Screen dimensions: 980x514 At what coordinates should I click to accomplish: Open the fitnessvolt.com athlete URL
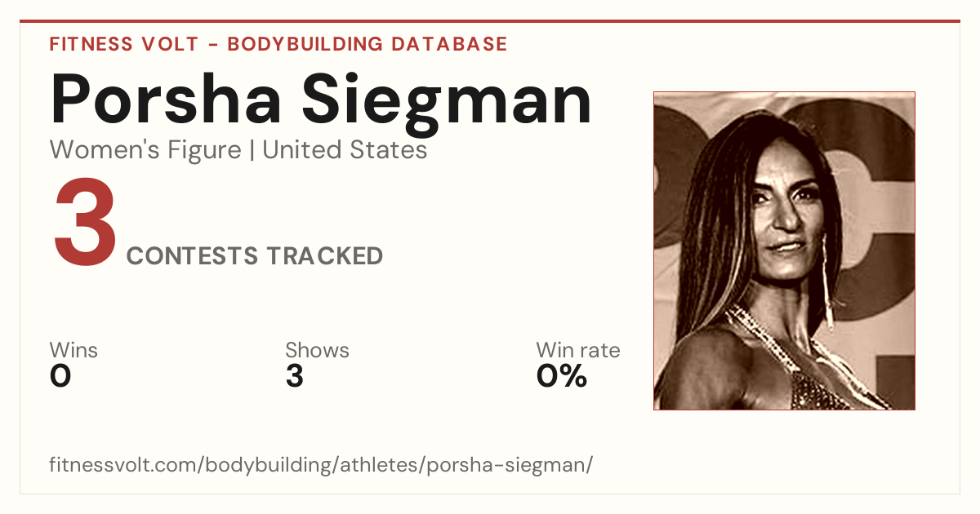point(321,465)
